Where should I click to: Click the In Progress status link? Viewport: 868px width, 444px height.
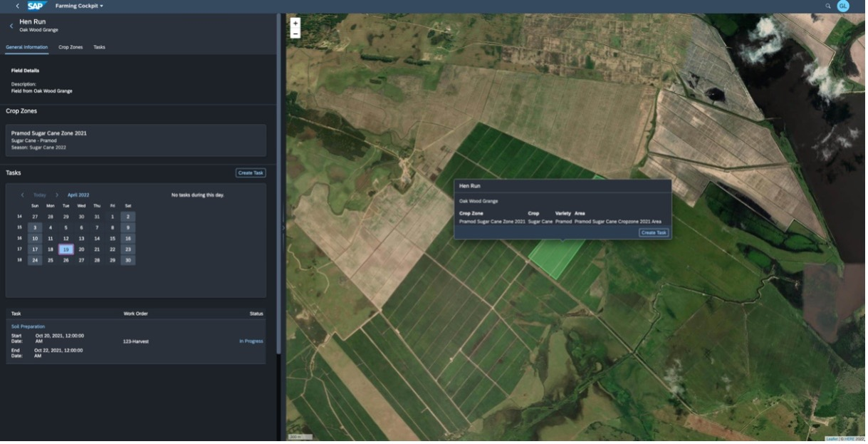(x=251, y=341)
